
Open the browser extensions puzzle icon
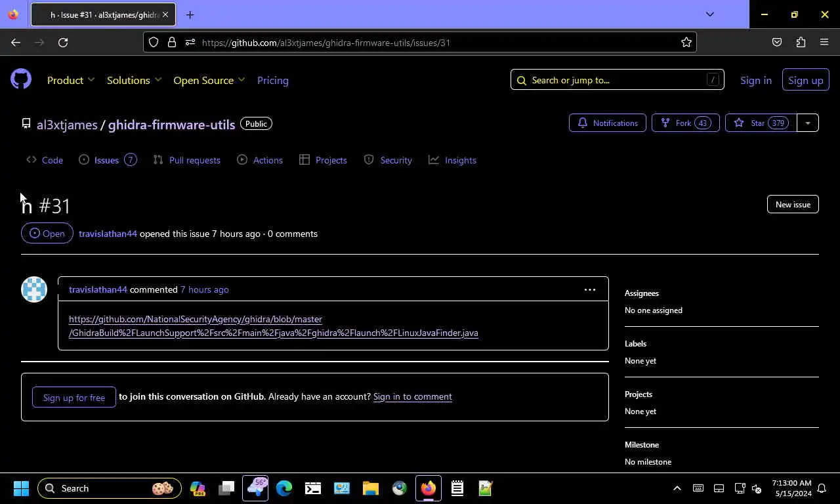pos(801,42)
